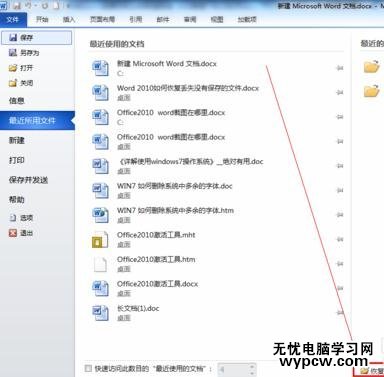Switch to the 插入 (Insert) tab
This screenshot has height=377, width=384.
[69, 19]
